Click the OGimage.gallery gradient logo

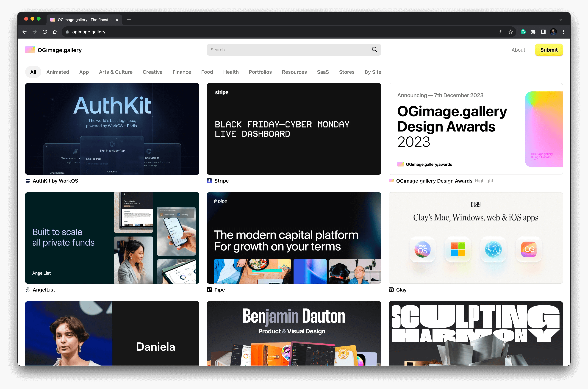[x=30, y=50]
